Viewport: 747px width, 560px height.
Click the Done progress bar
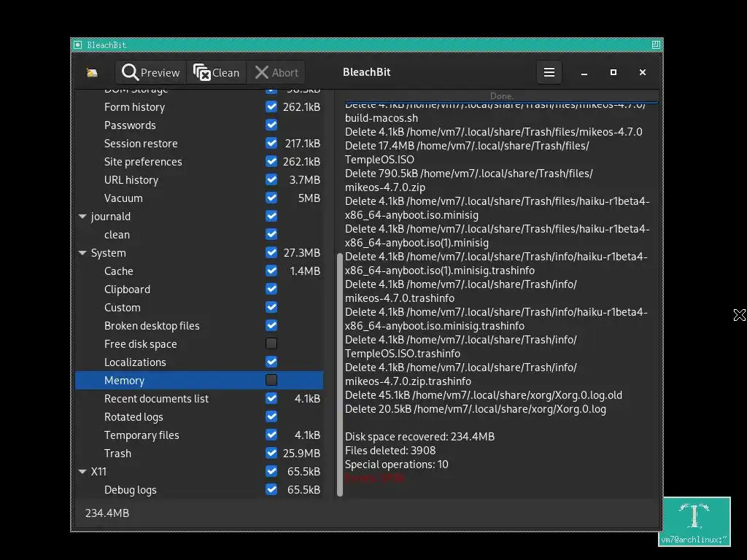(x=502, y=96)
